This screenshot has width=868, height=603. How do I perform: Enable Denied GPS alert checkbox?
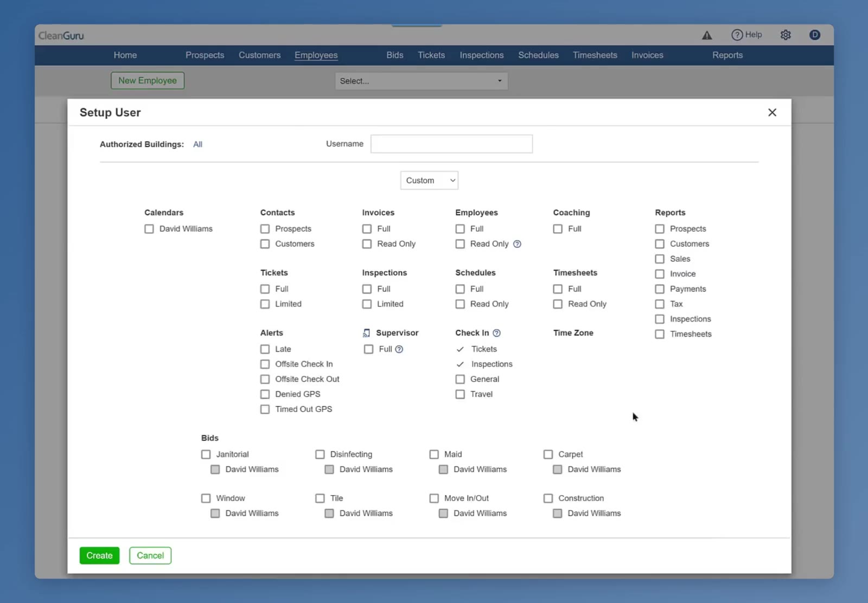[265, 394]
